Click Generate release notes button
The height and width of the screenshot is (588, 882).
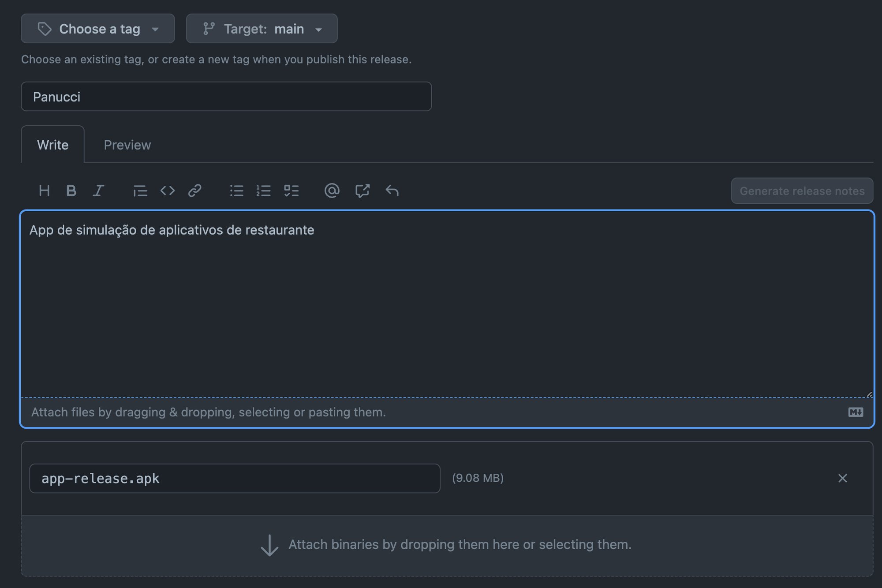click(802, 191)
